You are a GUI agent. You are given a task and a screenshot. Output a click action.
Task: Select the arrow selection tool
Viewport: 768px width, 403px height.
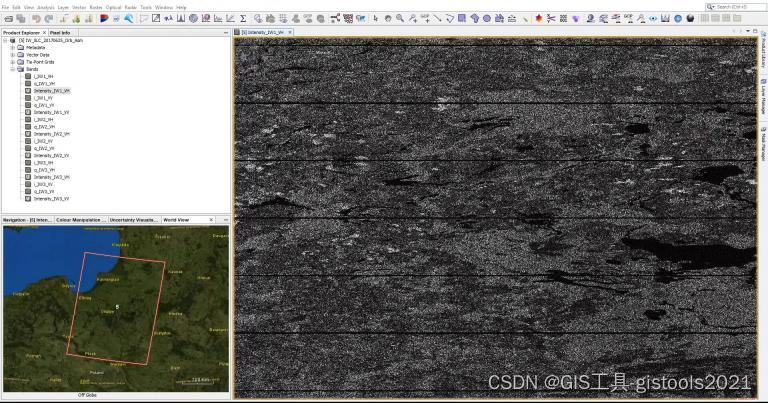376,19
